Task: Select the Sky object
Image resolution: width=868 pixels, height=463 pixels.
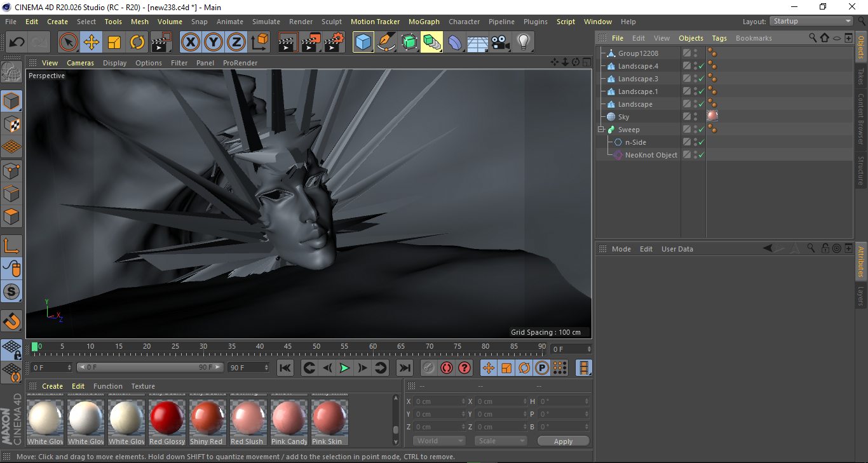Action: pos(624,117)
